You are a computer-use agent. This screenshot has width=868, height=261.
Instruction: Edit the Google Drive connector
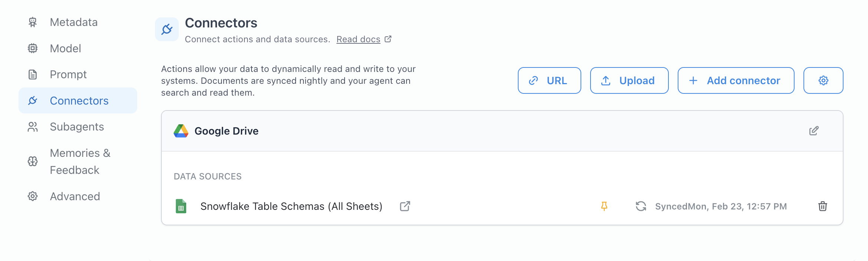click(813, 131)
